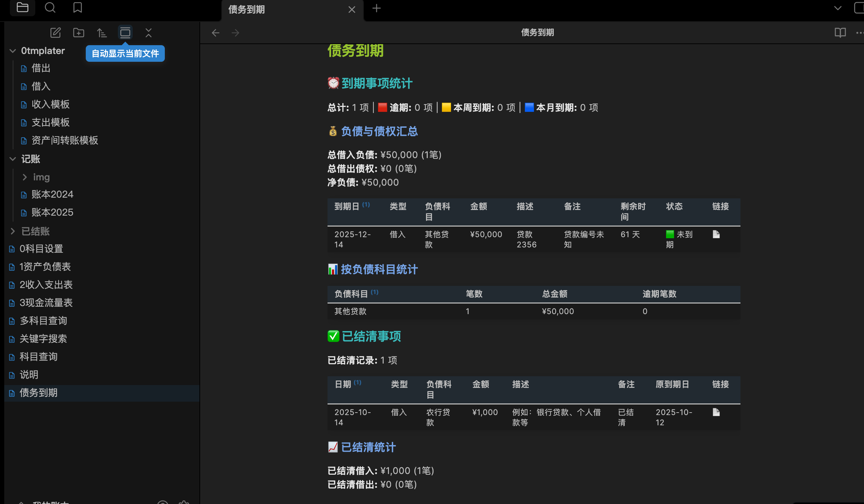Viewport: 864px width, 504px height.
Task: Collapse the 记账 folder
Action: pos(13,159)
